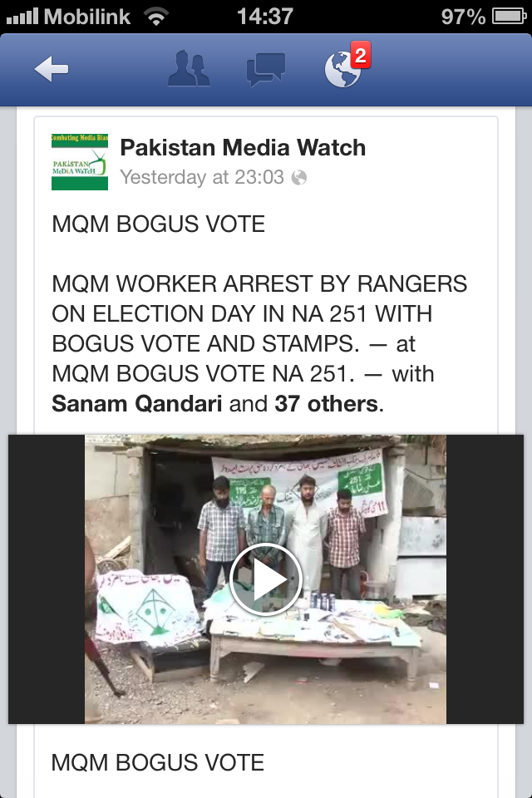Tap the back arrow in the header
The height and width of the screenshot is (798, 532).
[52, 69]
